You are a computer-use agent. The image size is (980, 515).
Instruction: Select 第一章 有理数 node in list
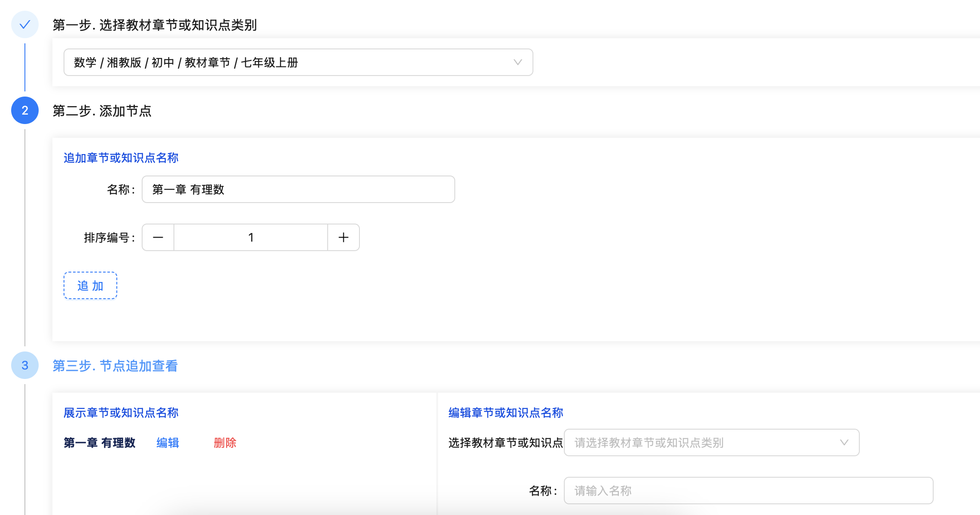click(100, 442)
